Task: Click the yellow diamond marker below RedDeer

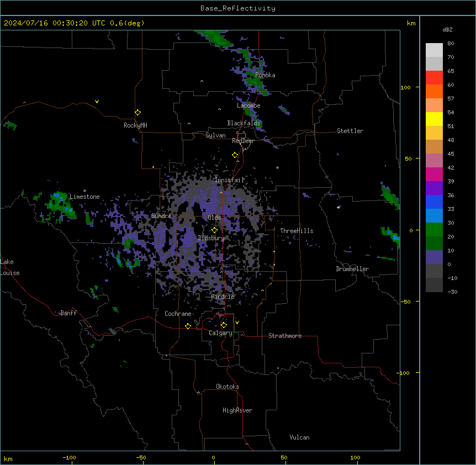Action: point(235,155)
